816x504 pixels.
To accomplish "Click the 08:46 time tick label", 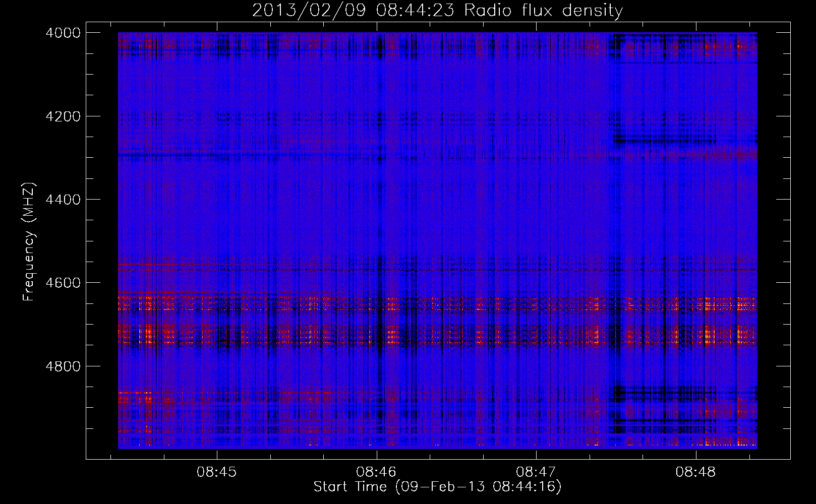I will coord(376,472).
